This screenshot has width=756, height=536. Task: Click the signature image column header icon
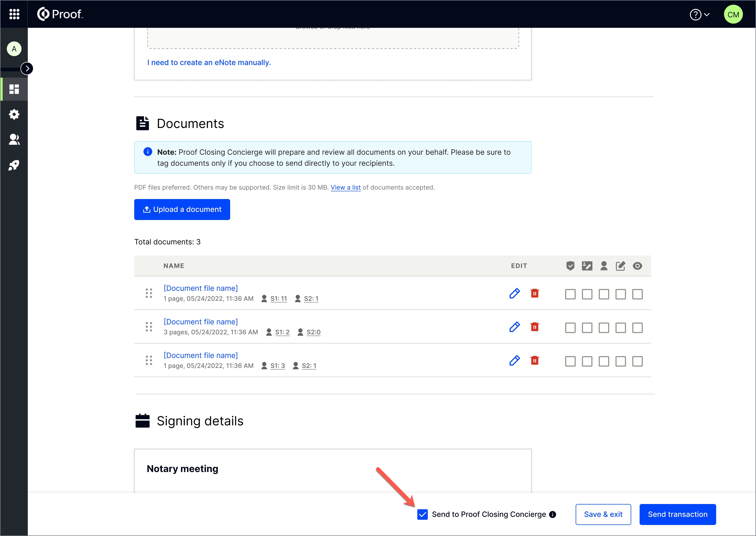[587, 266]
